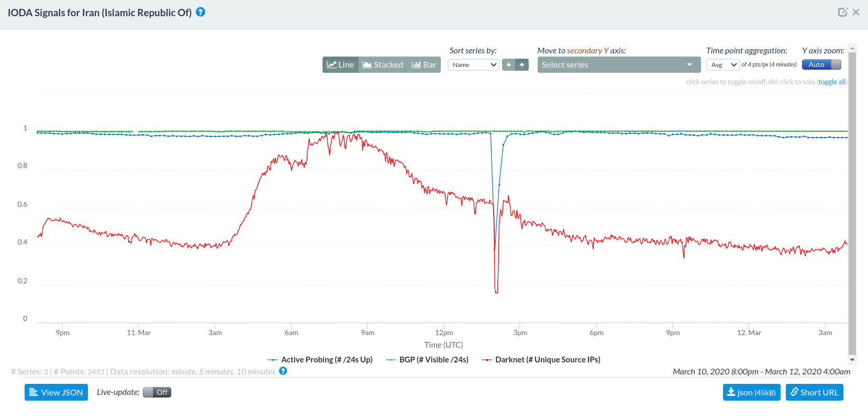Toggle the Y axis zoom Auto switch
Image resolution: width=868 pixels, height=420 pixels.
pyautogui.click(x=821, y=64)
